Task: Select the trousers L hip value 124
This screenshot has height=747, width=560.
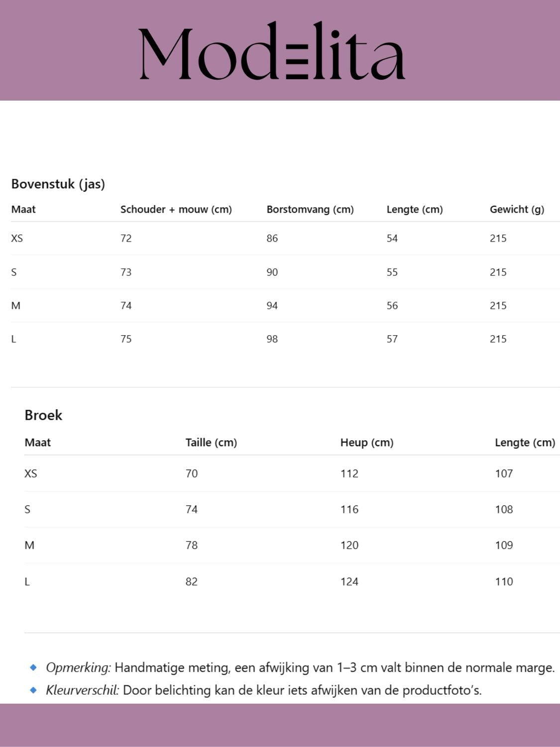Action: pos(349,581)
